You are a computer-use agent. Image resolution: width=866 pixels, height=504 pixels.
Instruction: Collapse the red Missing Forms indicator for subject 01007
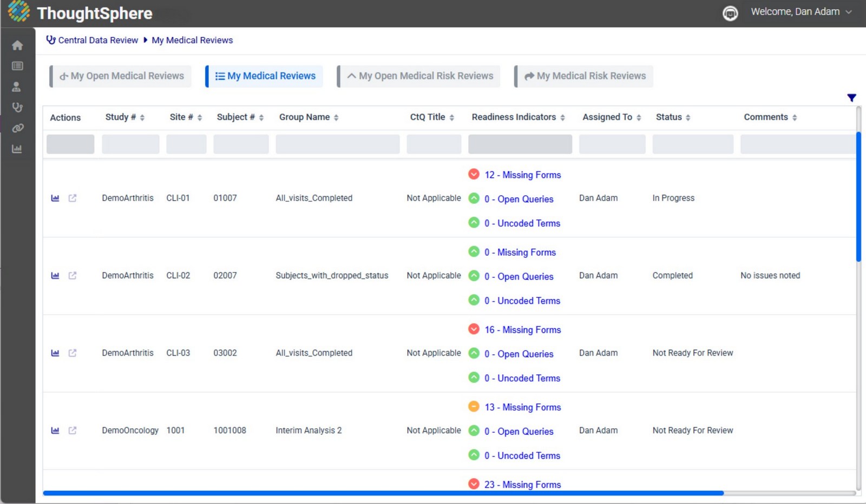[474, 174]
